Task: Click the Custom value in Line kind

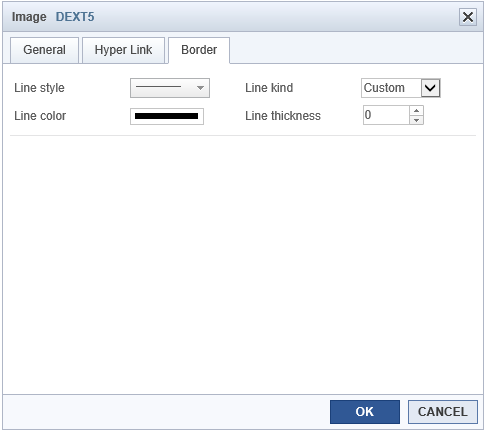Action: (384, 88)
